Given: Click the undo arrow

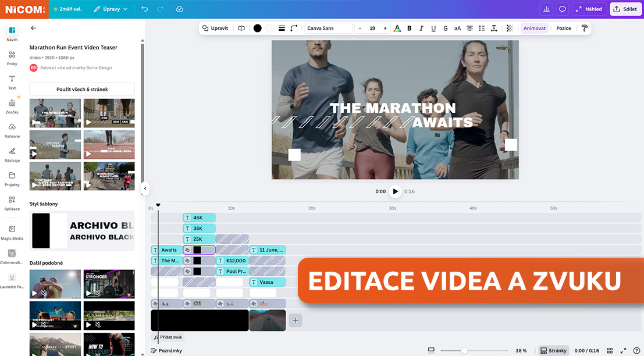Looking at the screenshot, I should coord(144,9).
